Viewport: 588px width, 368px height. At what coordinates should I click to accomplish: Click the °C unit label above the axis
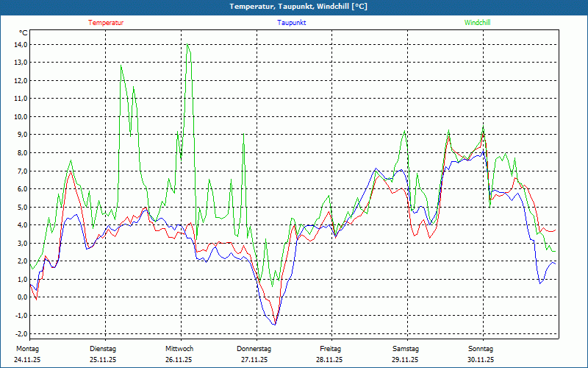click(x=24, y=33)
